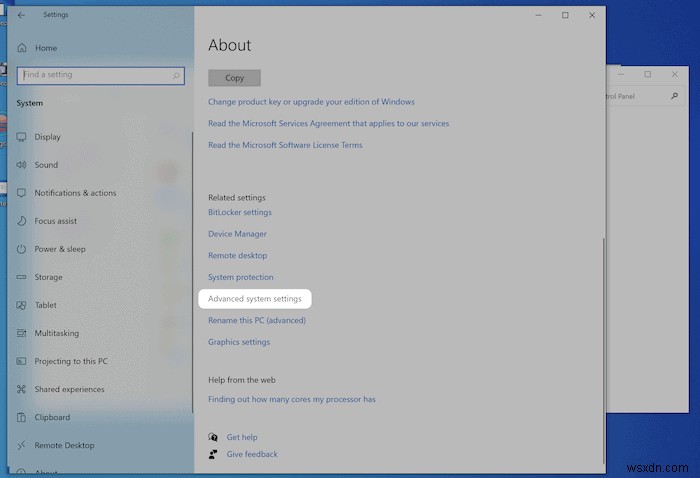Click the Storage drive icon
Image resolution: width=700 pixels, height=478 pixels.
click(21, 277)
